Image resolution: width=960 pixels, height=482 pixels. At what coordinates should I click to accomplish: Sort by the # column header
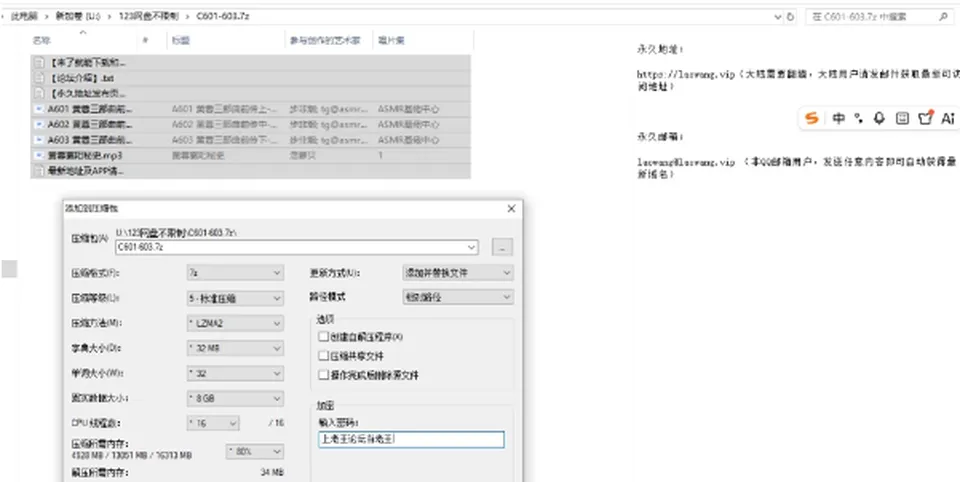click(146, 40)
